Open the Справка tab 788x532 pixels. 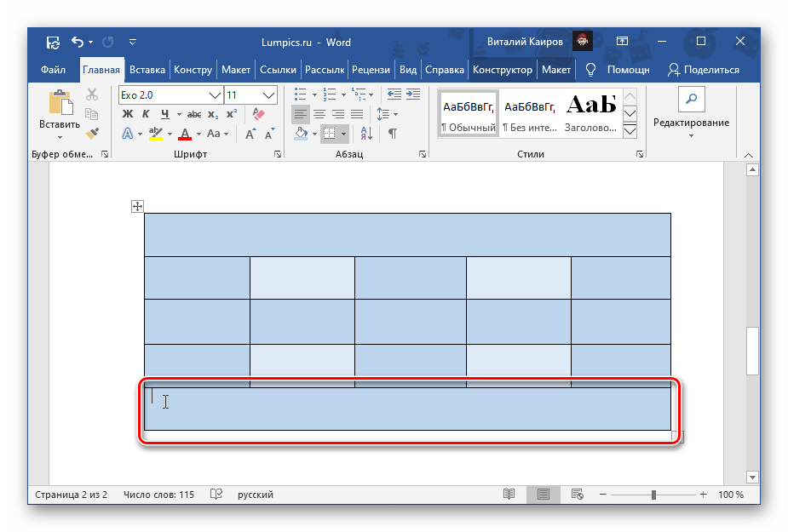(x=444, y=70)
